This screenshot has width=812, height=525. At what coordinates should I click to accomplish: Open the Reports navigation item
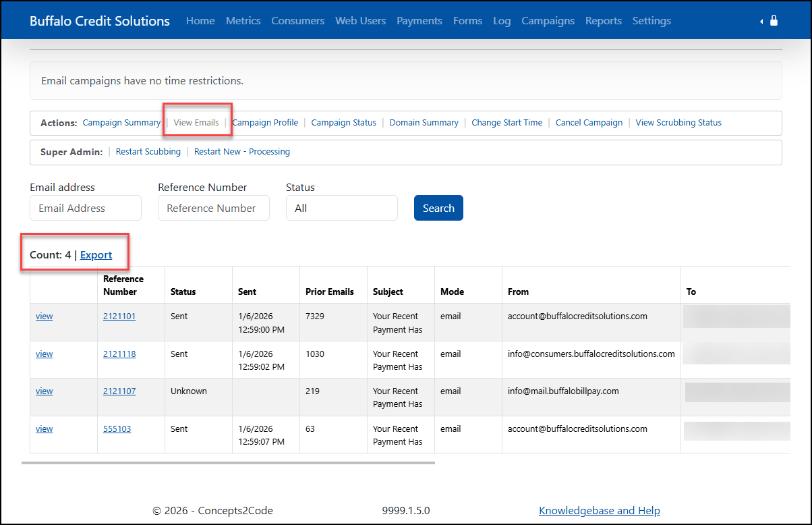[604, 21]
